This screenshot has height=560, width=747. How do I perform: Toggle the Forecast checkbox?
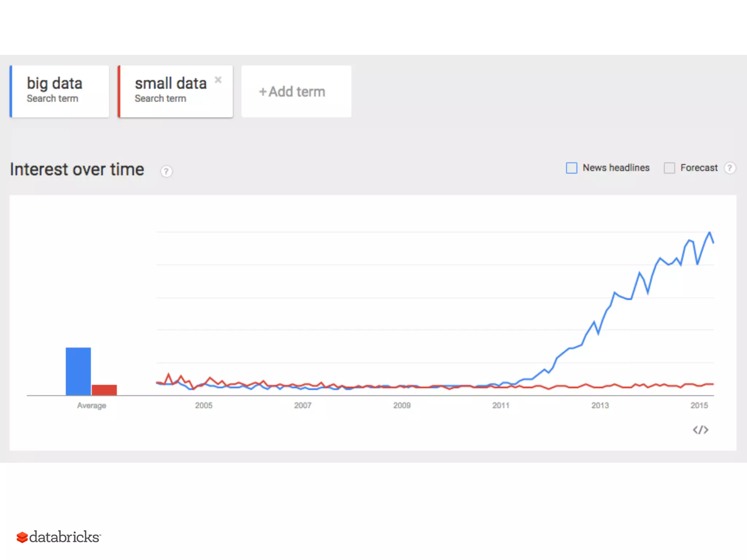[x=669, y=168]
